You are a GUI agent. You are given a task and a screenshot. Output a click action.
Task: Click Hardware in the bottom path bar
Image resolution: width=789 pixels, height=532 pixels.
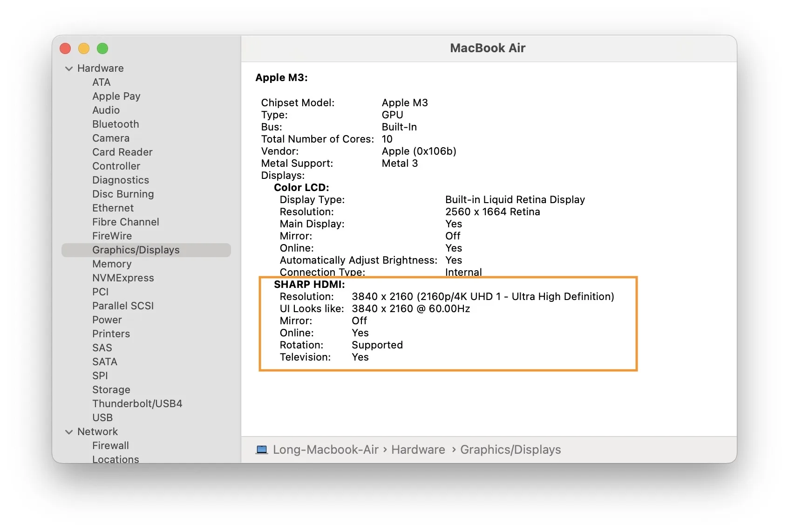click(418, 450)
